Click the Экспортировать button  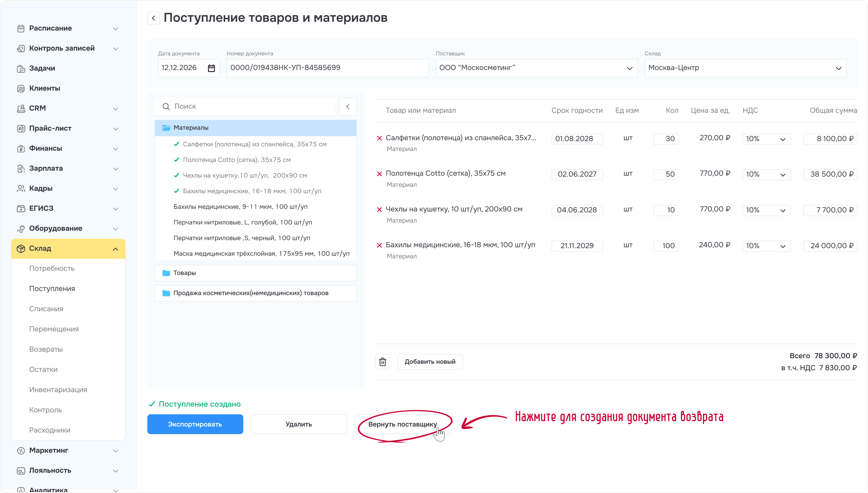click(195, 424)
